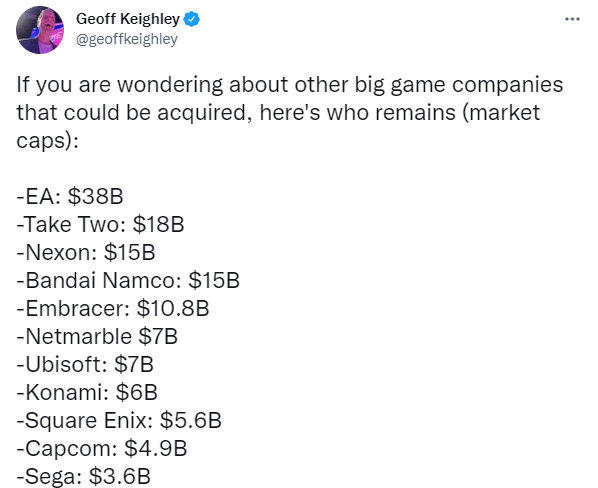Screen dimensions: 598x488
Task: Click the words 'big game companies'
Action: click(459, 85)
